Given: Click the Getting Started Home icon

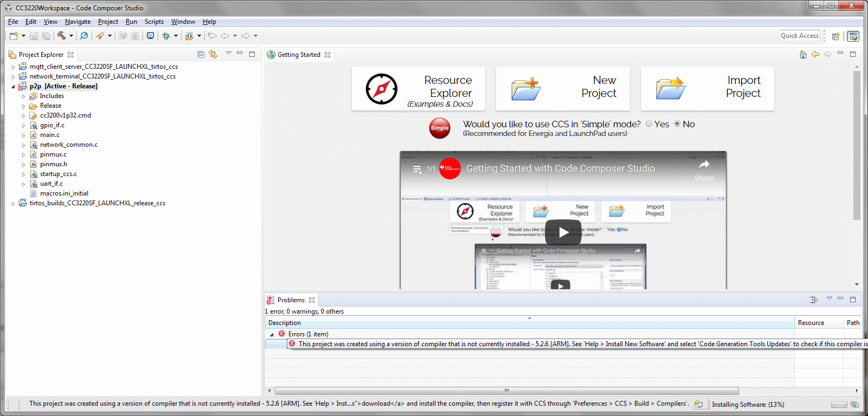Looking at the screenshot, I should (x=803, y=54).
